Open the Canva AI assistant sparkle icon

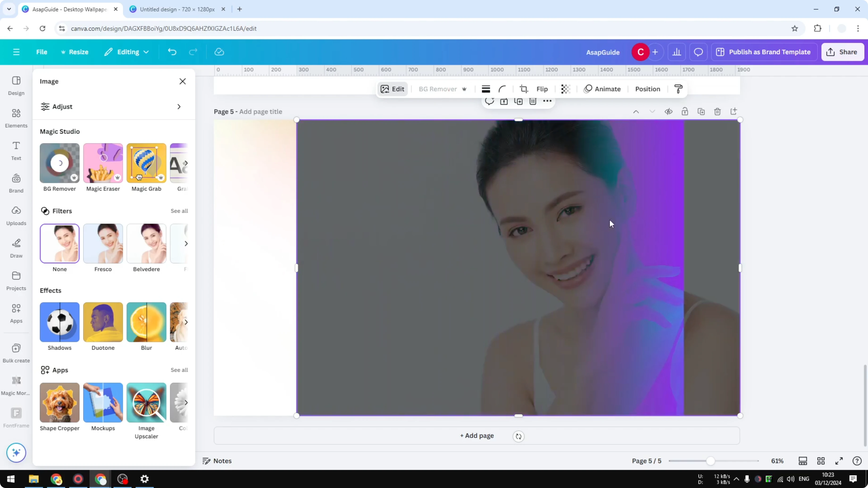point(16,453)
